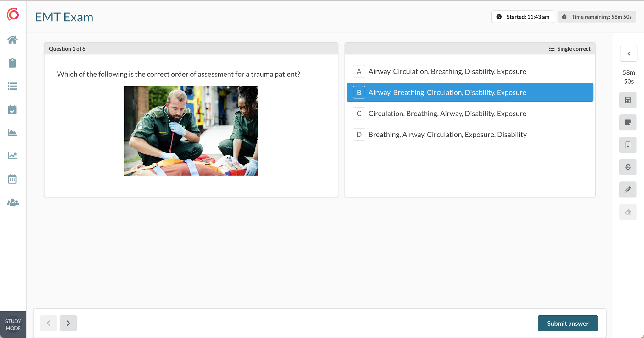The width and height of the screenshot is (644, 338).
Task: Open the clipboard icon in sidebar
Action: (13, 63)
